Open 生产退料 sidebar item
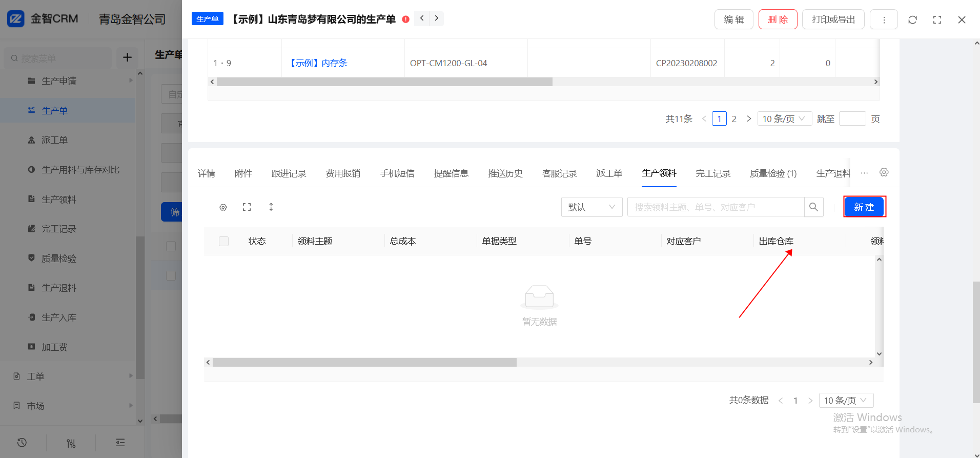980x458 pixels. (59, 288)
